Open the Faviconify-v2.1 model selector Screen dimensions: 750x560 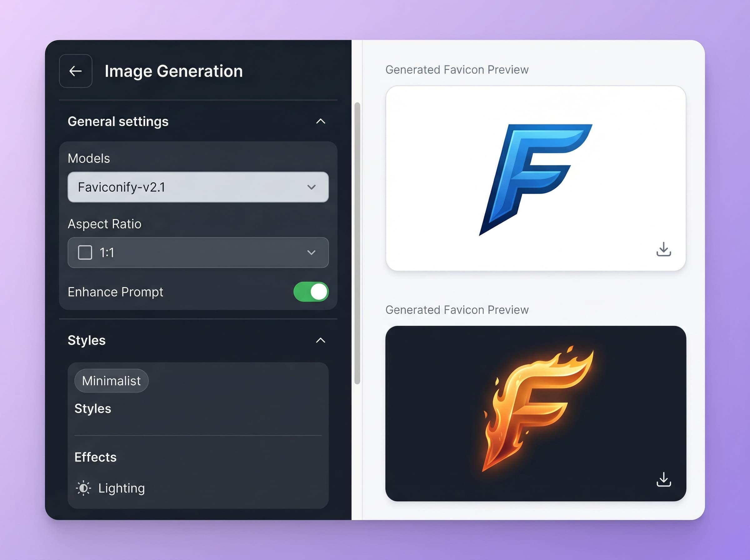[198, 187]
